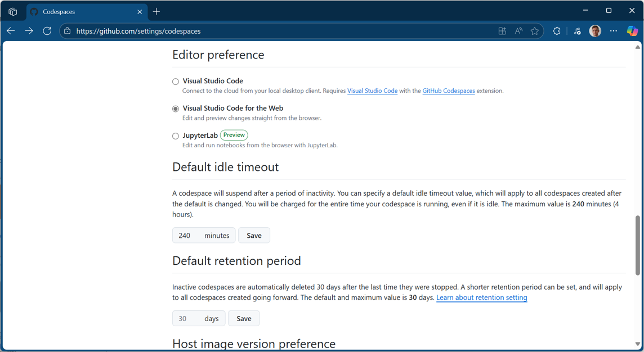Add this page to favorites
Viewport: 644px width, 352px height.
[x=535, y=31]
